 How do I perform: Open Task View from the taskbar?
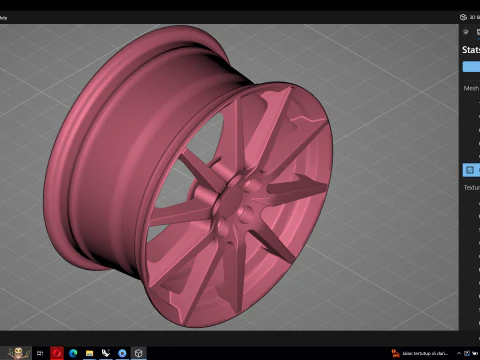(x=40, y=353)
